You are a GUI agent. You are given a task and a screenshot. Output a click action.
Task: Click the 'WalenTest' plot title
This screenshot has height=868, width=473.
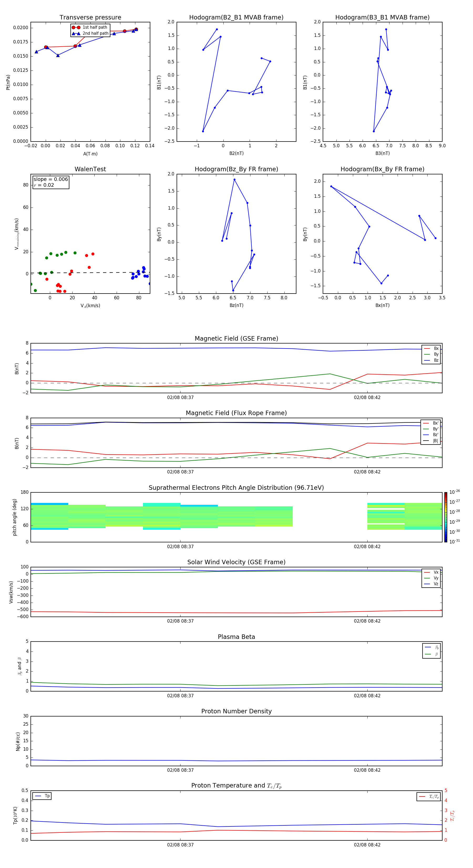coord(90,169)
